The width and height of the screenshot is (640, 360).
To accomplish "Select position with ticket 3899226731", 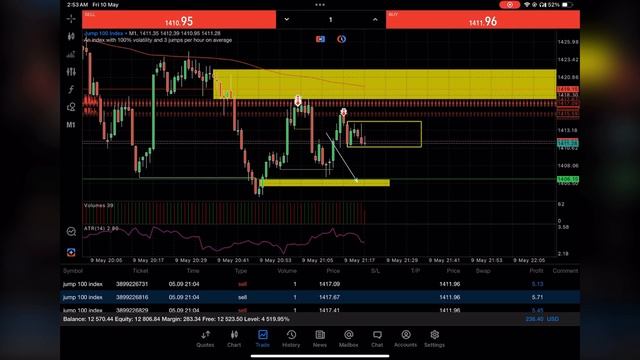I will point(320,284).
